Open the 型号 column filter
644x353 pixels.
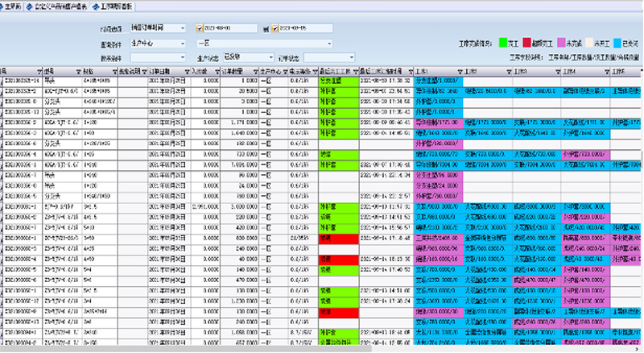coord(78,72)
